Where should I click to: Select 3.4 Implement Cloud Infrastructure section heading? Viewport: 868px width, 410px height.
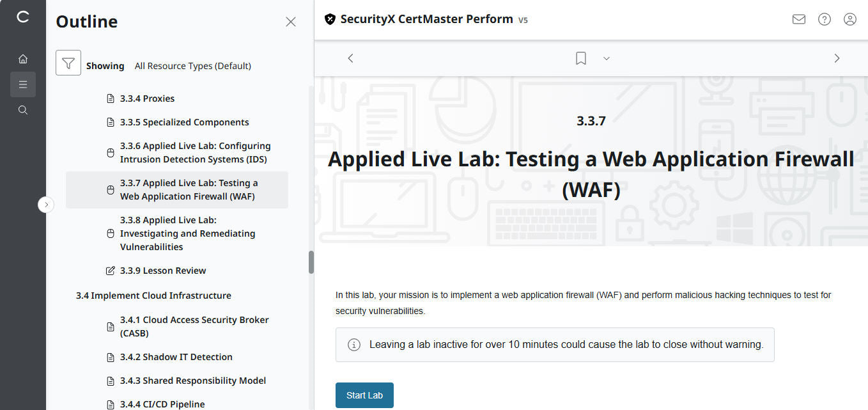tap(153, 296)
